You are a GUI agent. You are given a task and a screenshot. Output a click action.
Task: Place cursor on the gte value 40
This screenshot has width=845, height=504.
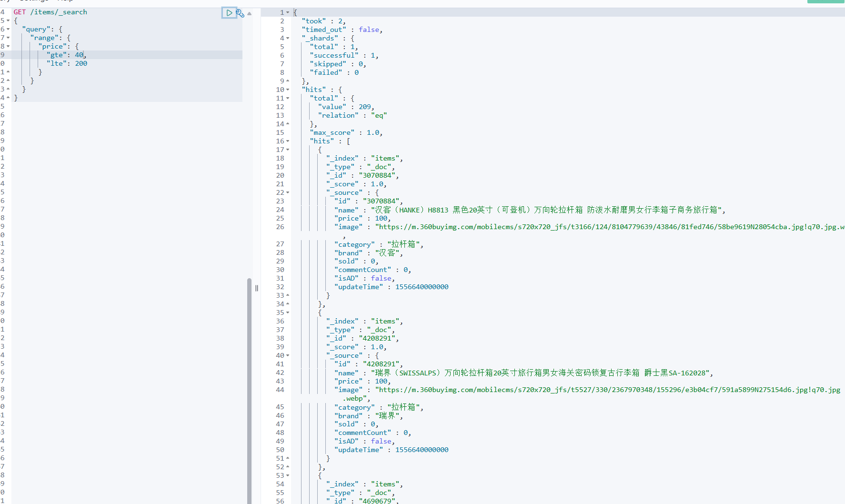(x=79, y=54)
